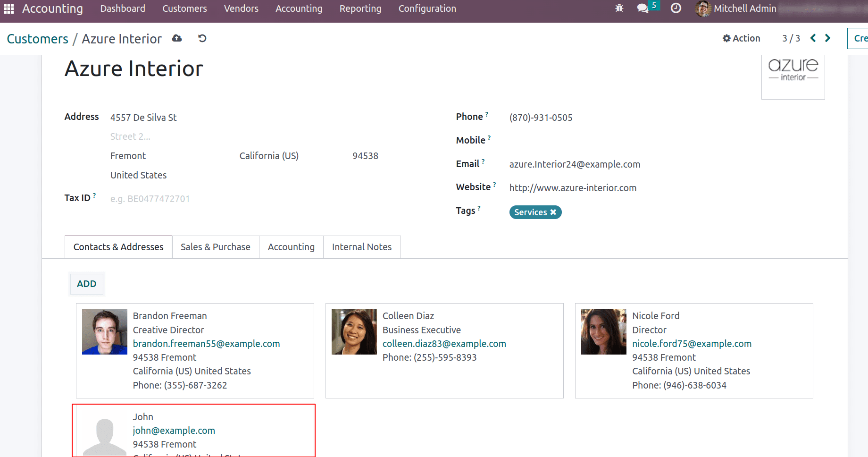This screenshot has height=457, width=868.
Task: Click the message counter badge 5
Action: click(x=654, y=5)
